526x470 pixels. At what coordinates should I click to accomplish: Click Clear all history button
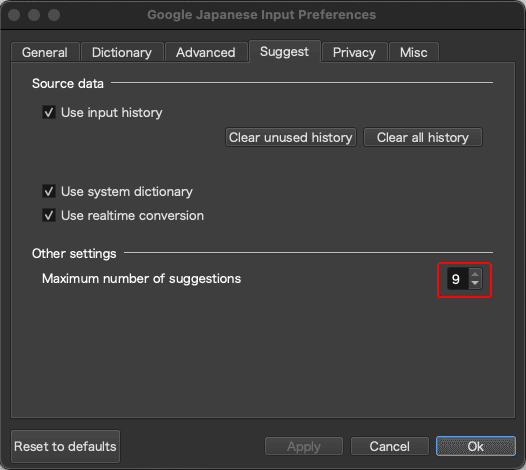423,137
